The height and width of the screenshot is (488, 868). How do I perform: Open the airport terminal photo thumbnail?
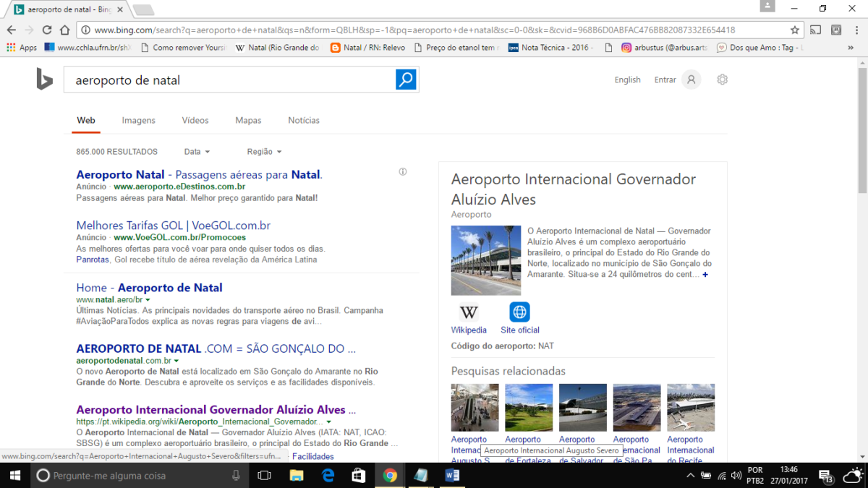pos(486,260)
